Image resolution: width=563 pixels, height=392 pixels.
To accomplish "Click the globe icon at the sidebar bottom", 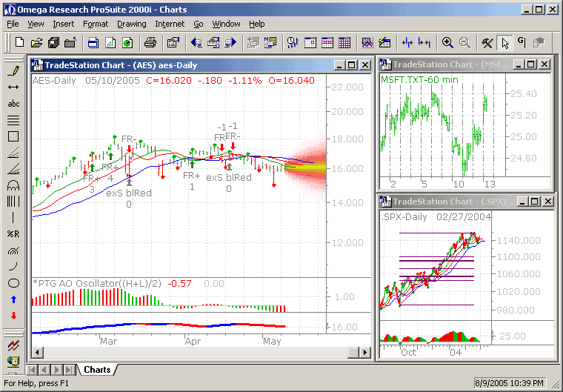I will 13,361.
